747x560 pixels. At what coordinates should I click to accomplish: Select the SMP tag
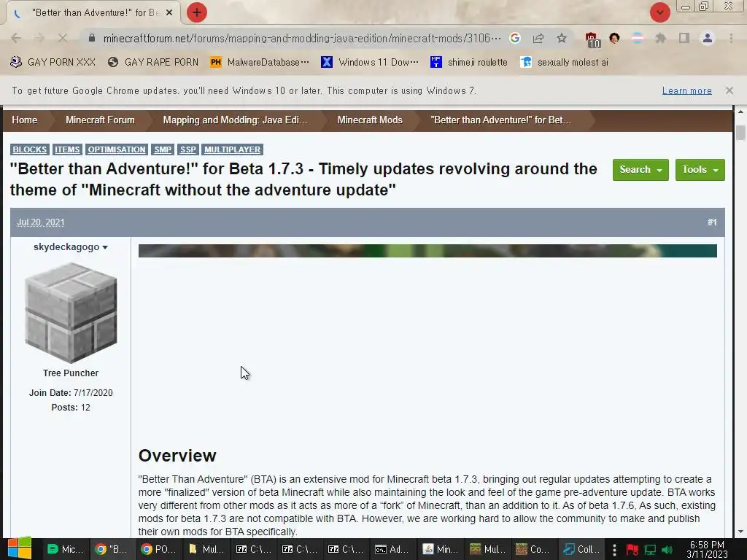[163, 149]
